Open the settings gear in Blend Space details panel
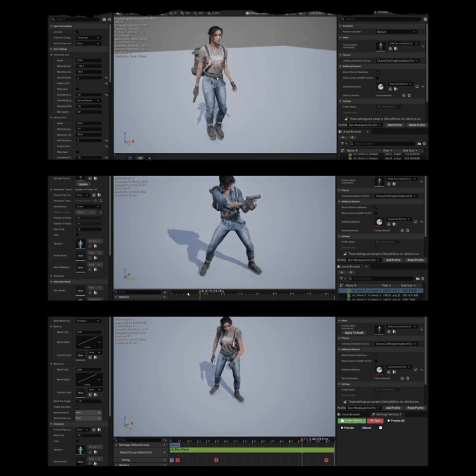The width and height of the screenshot is (476, 476). click(x=109, y=20)
